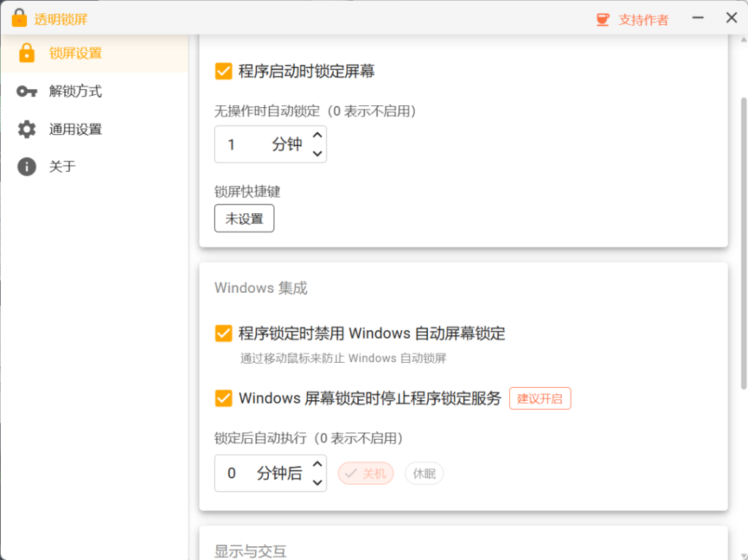Image resolution: width=748 pixels, height=560 pixels.
Task: Click 未设置 to set lock hotkey
Action: pos(244,218)
